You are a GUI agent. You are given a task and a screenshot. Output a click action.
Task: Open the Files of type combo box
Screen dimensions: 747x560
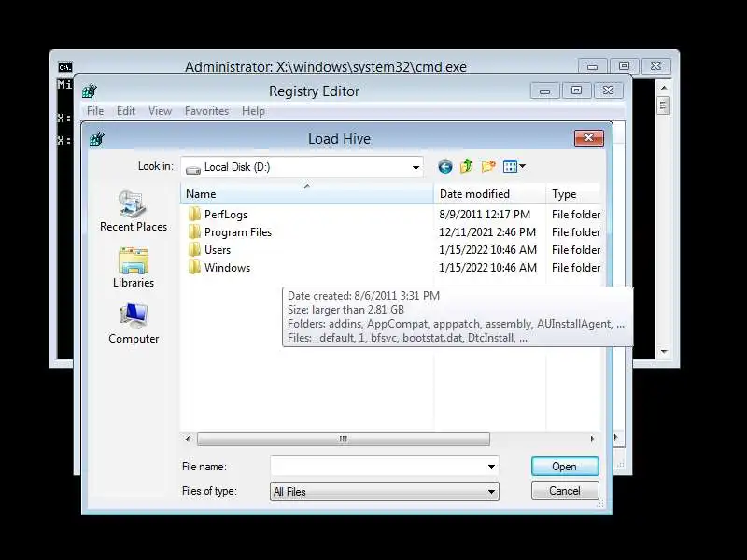click(385, 492)
